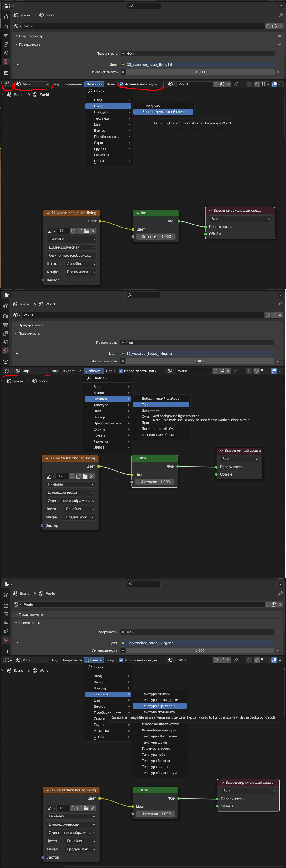Click the overlay icon in the bottom node editor header
Viewport: 286px width, 868px height.
pos(274,660)
